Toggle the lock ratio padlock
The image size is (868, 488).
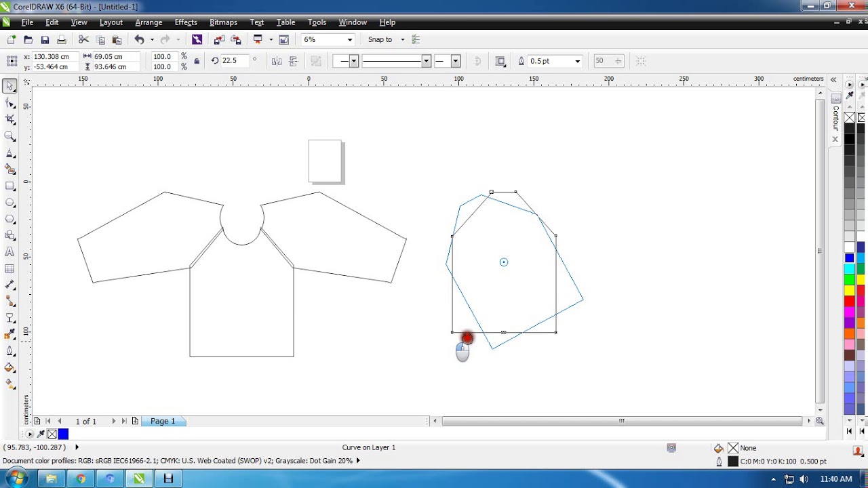(x=197, y=61)
